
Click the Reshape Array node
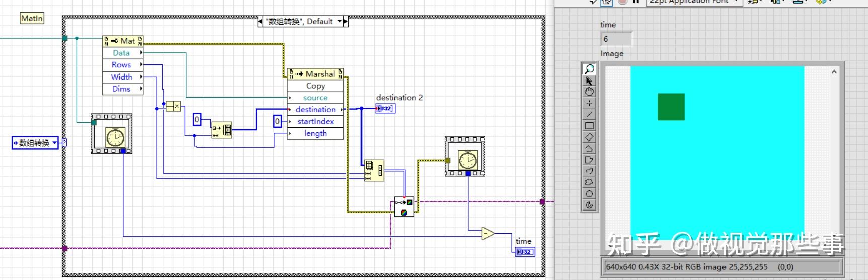(374, 170)
